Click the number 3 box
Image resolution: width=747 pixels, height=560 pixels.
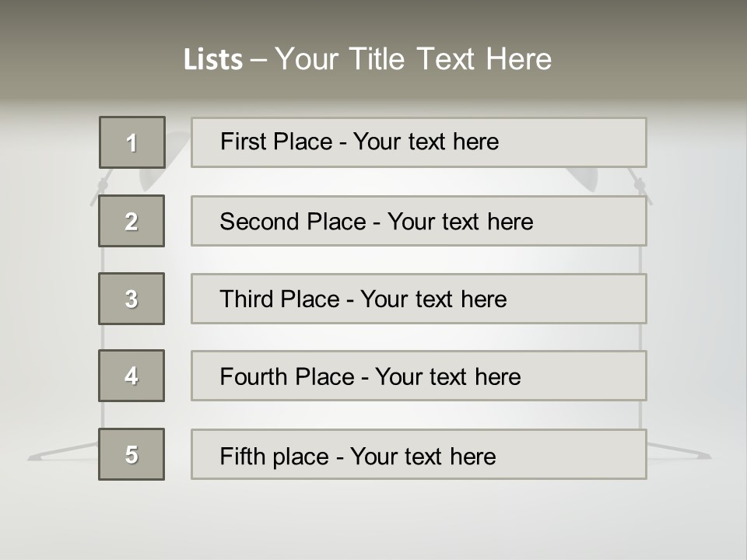pyautogui.click(x=132, y=299)
